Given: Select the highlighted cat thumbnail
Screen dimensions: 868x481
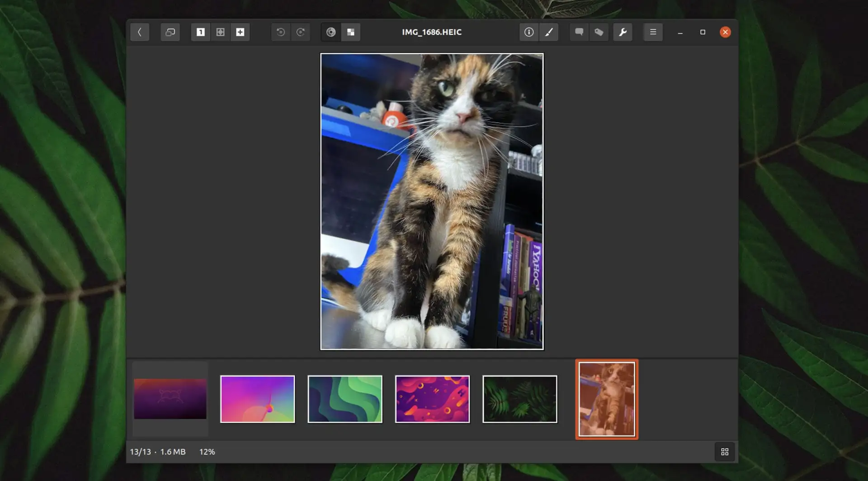Looking at the screenshot, I should tap(607, 399).
